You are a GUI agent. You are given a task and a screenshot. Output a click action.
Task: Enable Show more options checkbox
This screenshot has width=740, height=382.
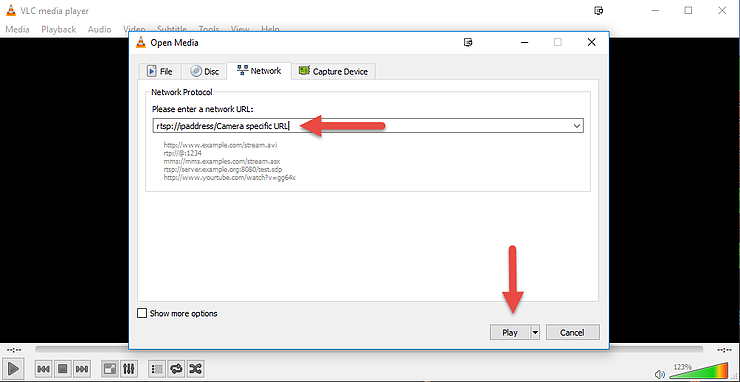[142, 313]
